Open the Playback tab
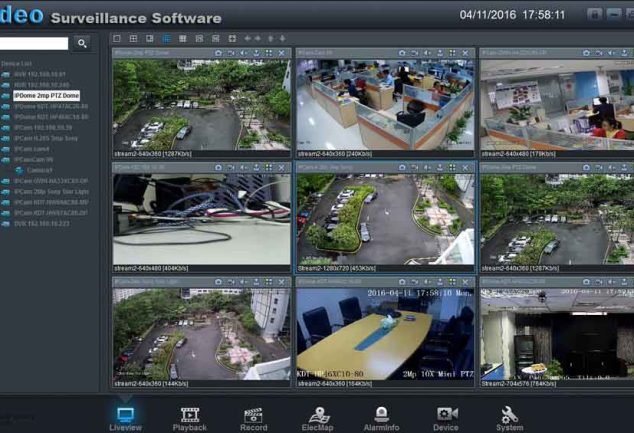The width and height of the screenshot is (634, 433). coord(189,419)
